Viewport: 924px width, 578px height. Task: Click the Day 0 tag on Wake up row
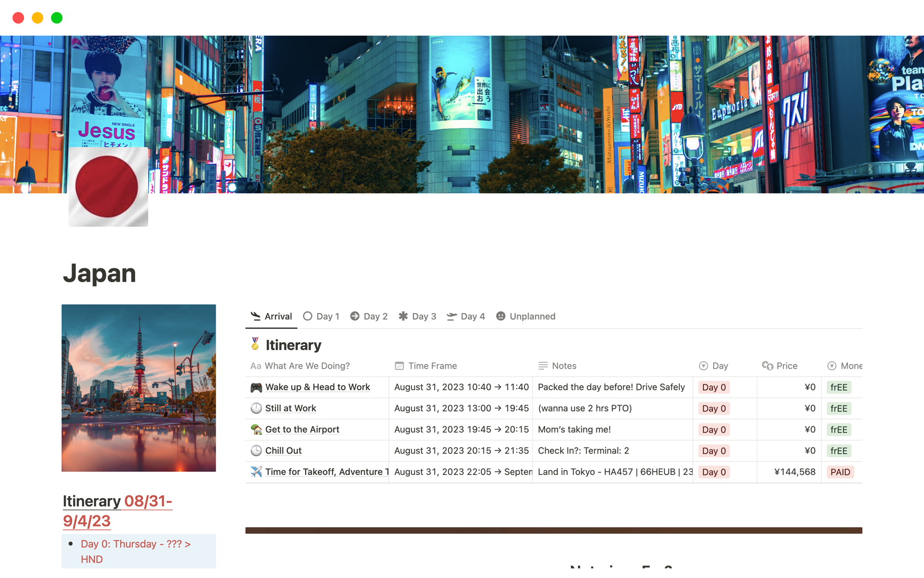click(714, 387)
